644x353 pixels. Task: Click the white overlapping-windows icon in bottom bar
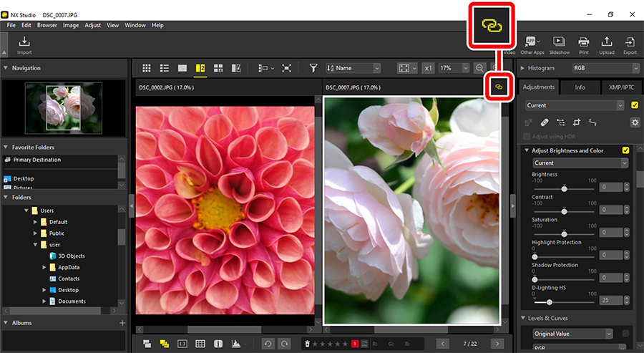coord(147,344)
